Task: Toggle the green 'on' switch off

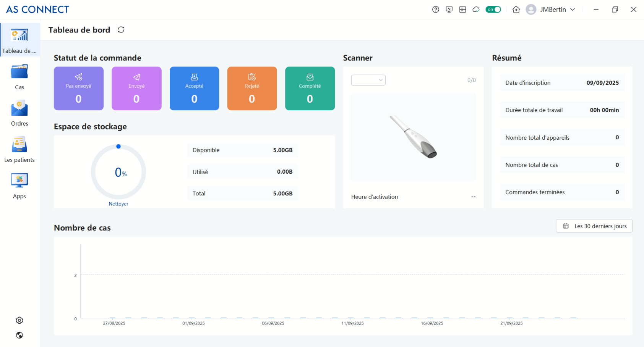Action: pos(493,10)
